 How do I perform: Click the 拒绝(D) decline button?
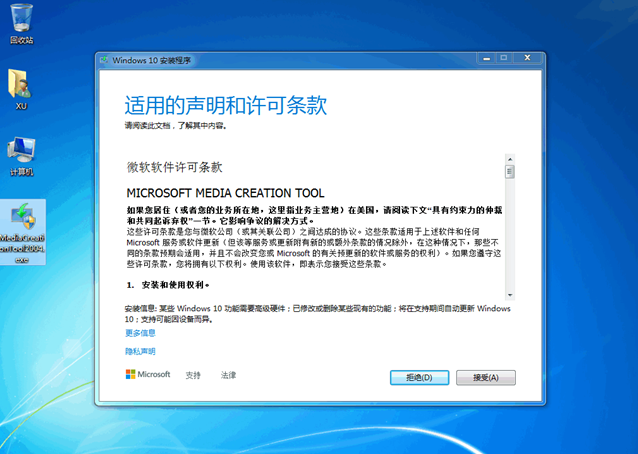[420, 378]
